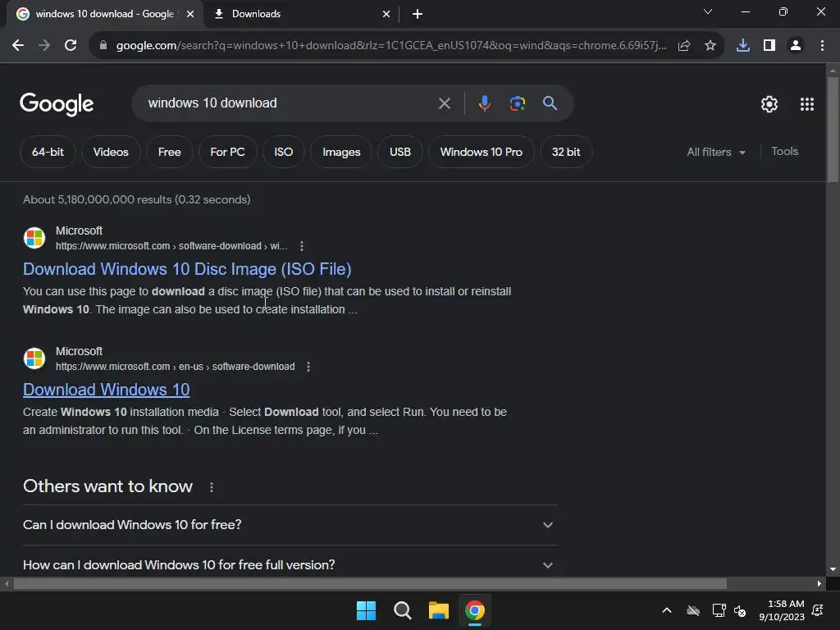Image resolution: width=840 pixels, height=630 pixels.
Task: Start voice search with microphone
Action: 484,103
